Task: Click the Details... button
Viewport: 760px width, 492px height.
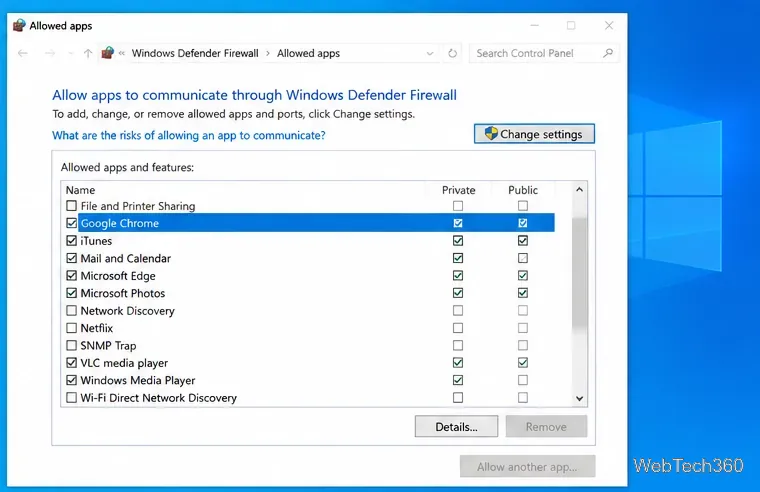Action: coord(456,427)
